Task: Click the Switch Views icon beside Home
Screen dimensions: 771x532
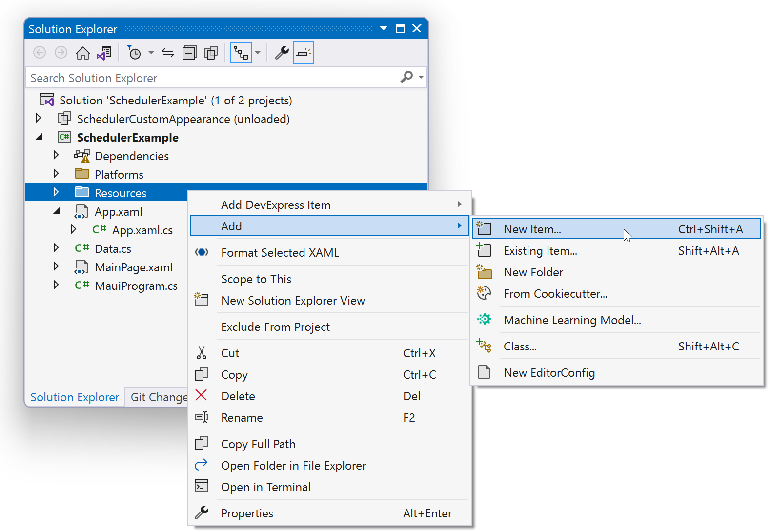Action: 104,53
